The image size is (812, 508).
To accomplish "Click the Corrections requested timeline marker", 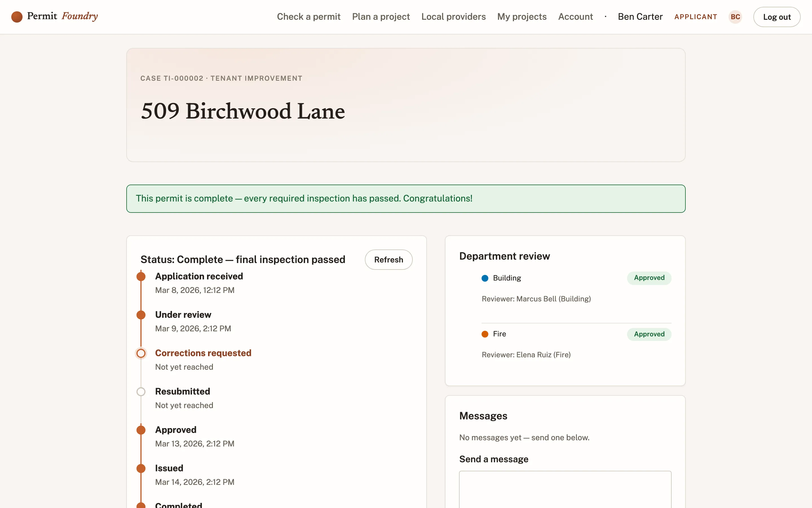I will click(x=141, y=353).
